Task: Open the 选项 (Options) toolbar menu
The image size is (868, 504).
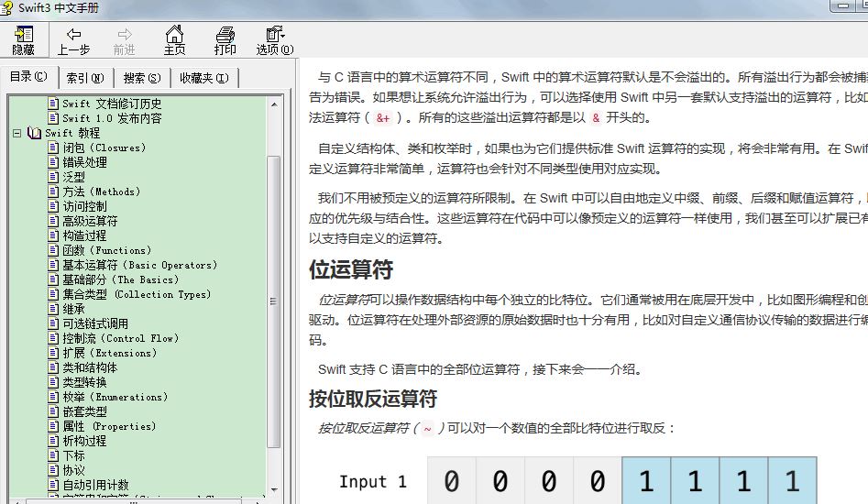Action: 274,39
